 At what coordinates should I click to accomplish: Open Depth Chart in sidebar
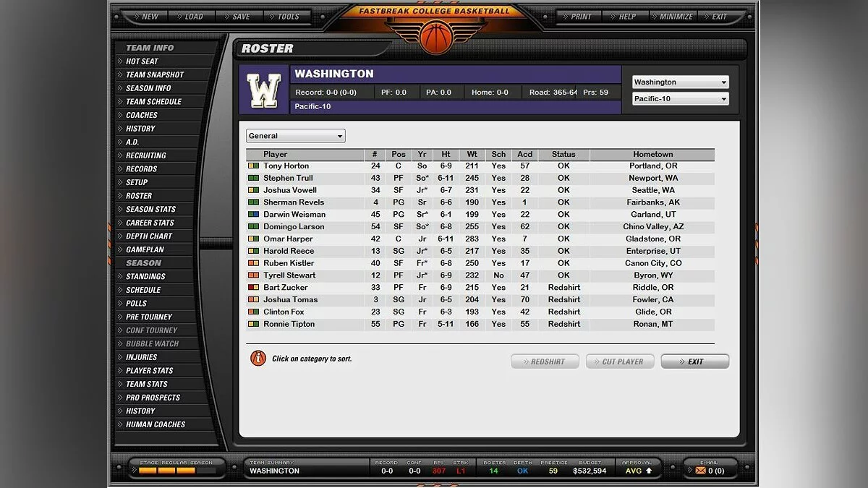point(148,236)
